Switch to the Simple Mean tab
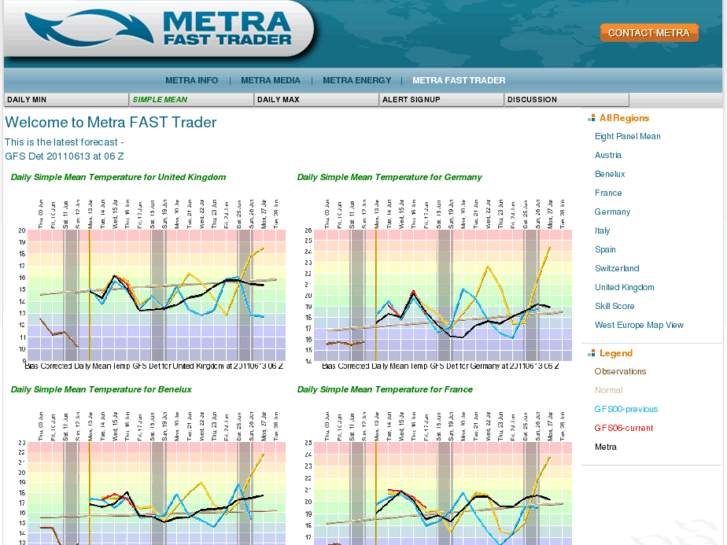Image resolution: width=727 pixels, height=545 pixels. click(x=191, y=100)
